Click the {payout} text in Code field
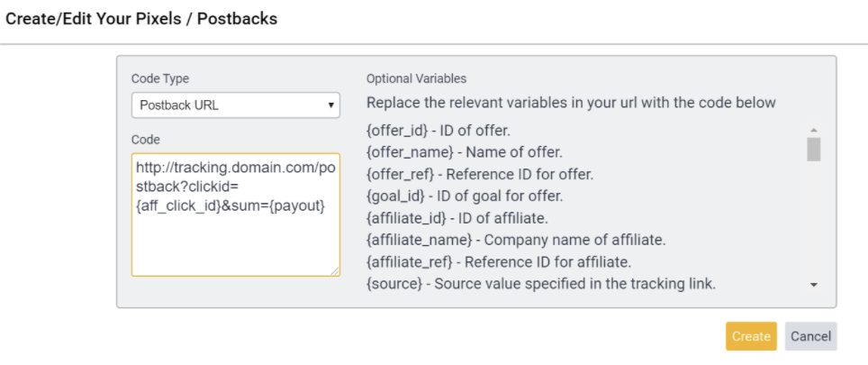Viewport: 868px width, 365px height. [x=297, y=206]
